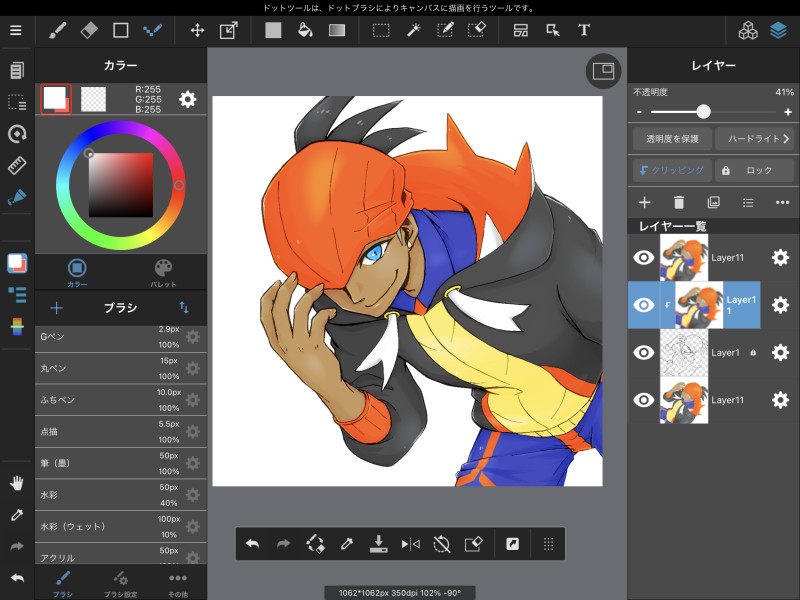Select the Gペン brush
Screen dimensions: 800x600
95,337
